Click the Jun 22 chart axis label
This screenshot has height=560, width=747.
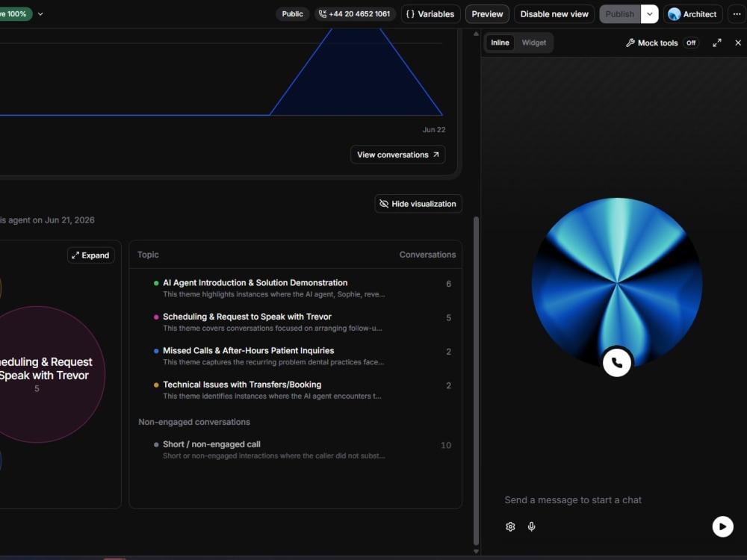434,129
